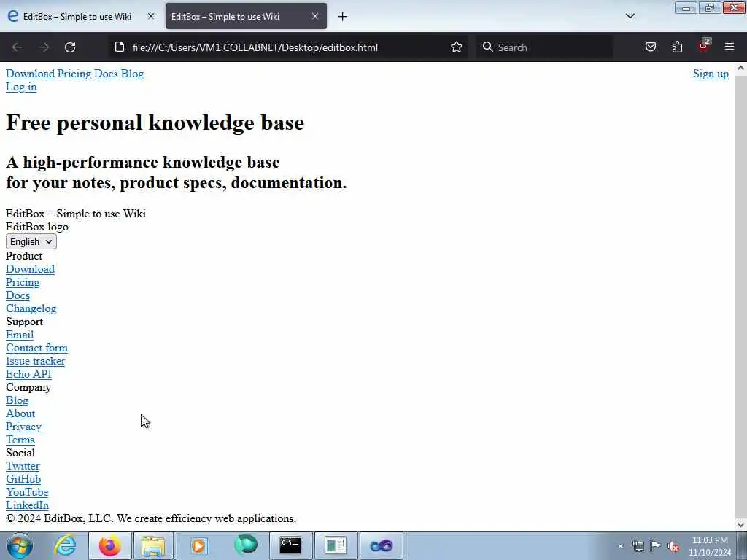Open the infinity-logo taskbar app
Image resolution: width=747 pixels, height=560 pixels.
[381, 545]
